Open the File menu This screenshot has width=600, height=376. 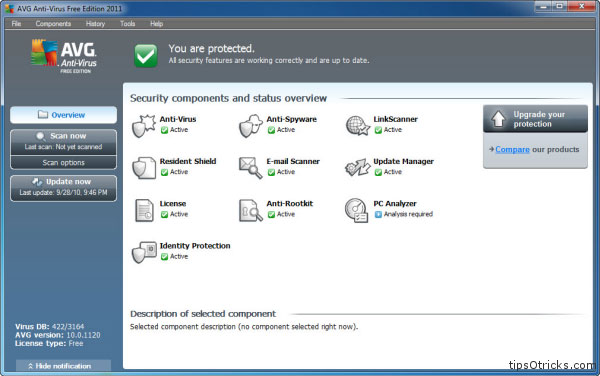(16, 24)
